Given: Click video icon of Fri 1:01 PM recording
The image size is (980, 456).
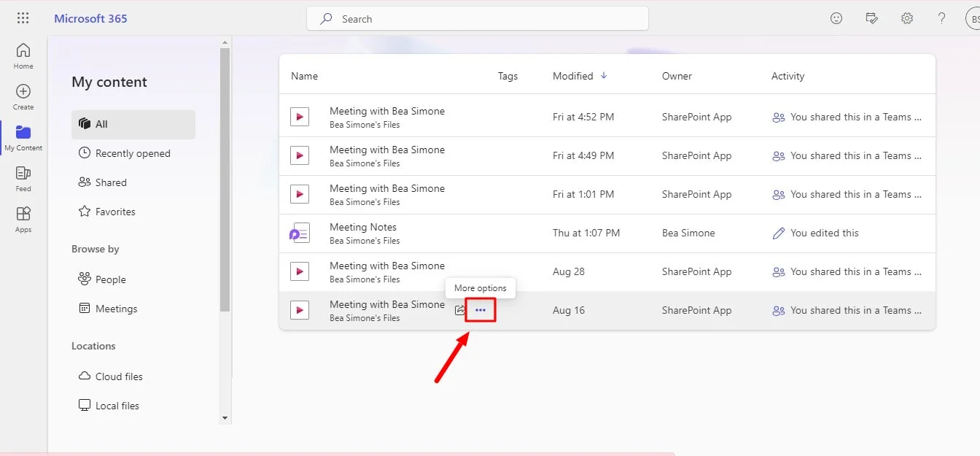Looking at the screenshot, I should pyautogui.click(x=300, y=194).
